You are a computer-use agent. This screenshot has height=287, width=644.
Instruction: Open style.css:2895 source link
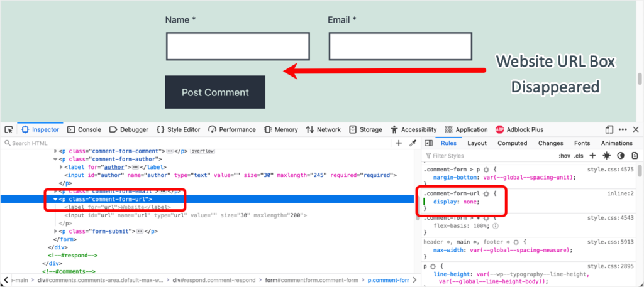(610, 266)
